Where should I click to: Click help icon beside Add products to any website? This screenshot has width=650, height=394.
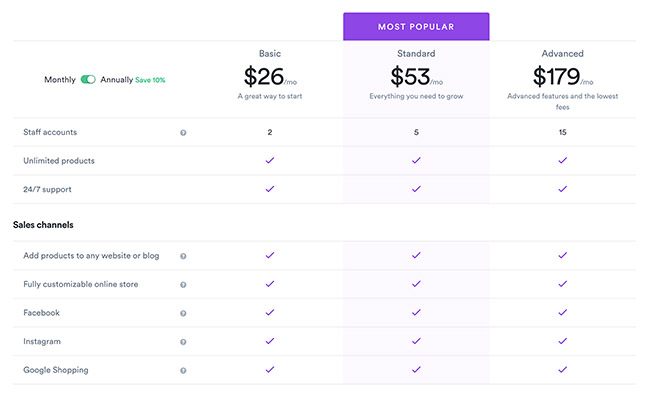click(183, 256)
